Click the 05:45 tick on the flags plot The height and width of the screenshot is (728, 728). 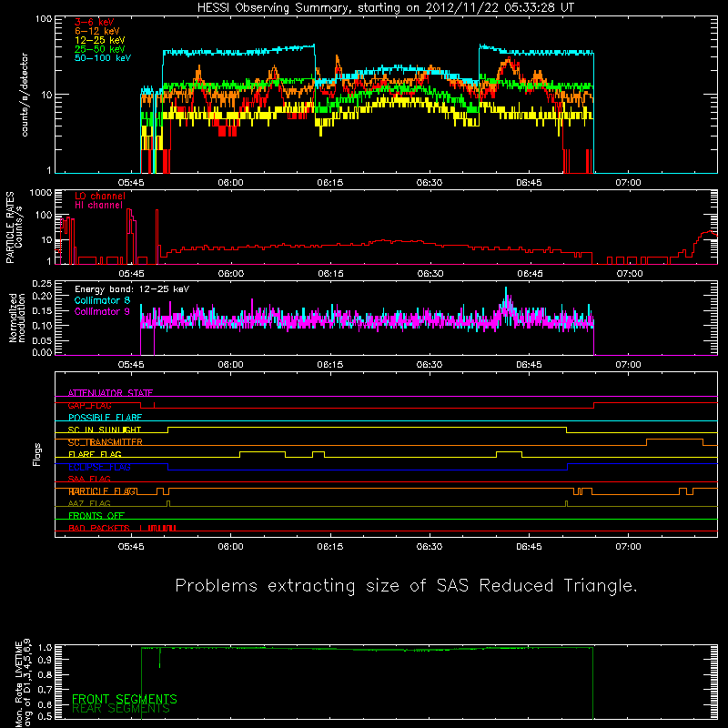131,547
